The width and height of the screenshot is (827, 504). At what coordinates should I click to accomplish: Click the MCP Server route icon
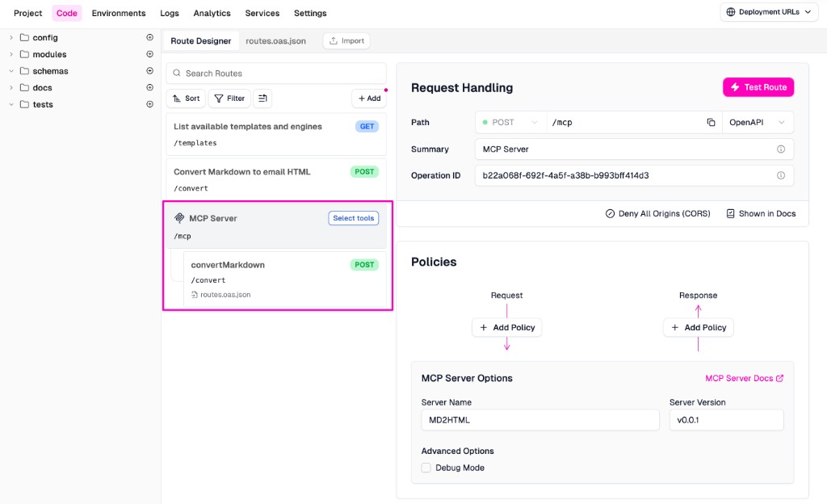coord(179,218)
